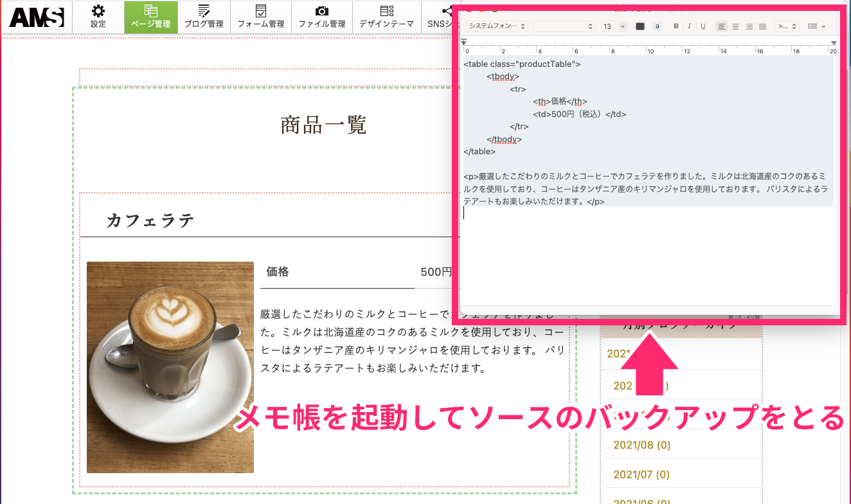Open the 設定 settings gear menu
Screen dimensions: 851x504
tap(98, 17)
